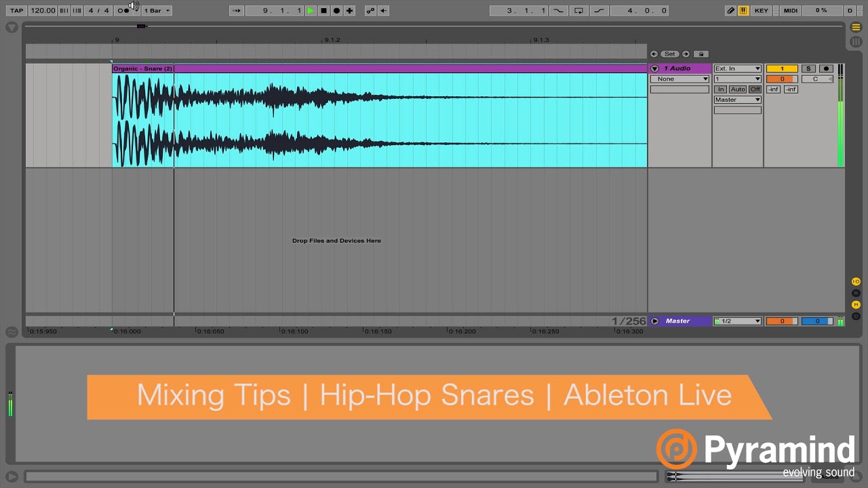Click the arrangement overview bar at top
Screen dimensions: 868x488
[434, 26]
